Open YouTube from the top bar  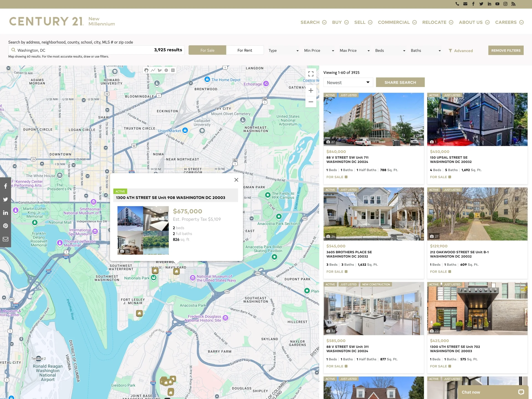point(497,4)
